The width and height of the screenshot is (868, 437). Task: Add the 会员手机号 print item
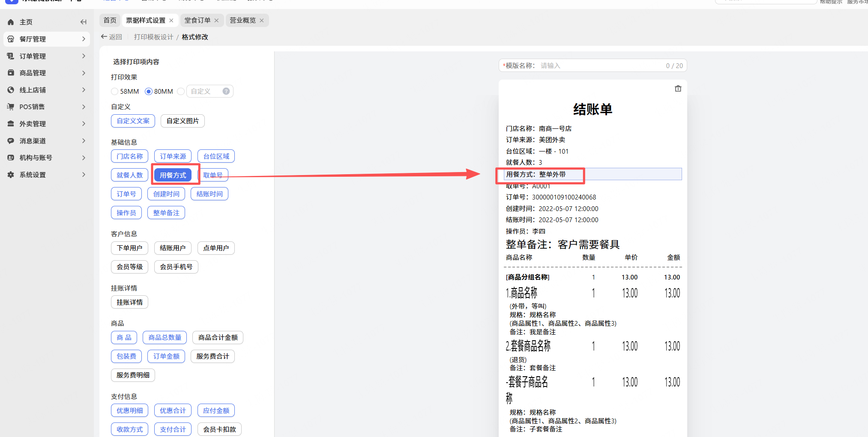click(176, 267)
